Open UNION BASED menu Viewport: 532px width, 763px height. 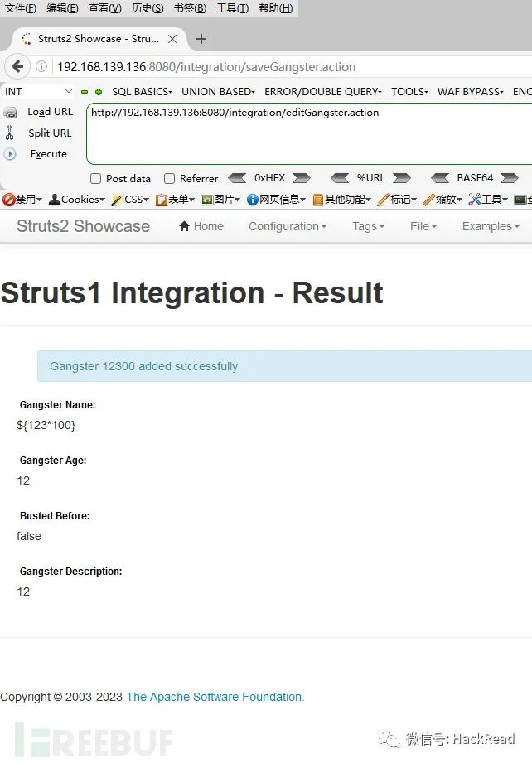tap(218, 91)
